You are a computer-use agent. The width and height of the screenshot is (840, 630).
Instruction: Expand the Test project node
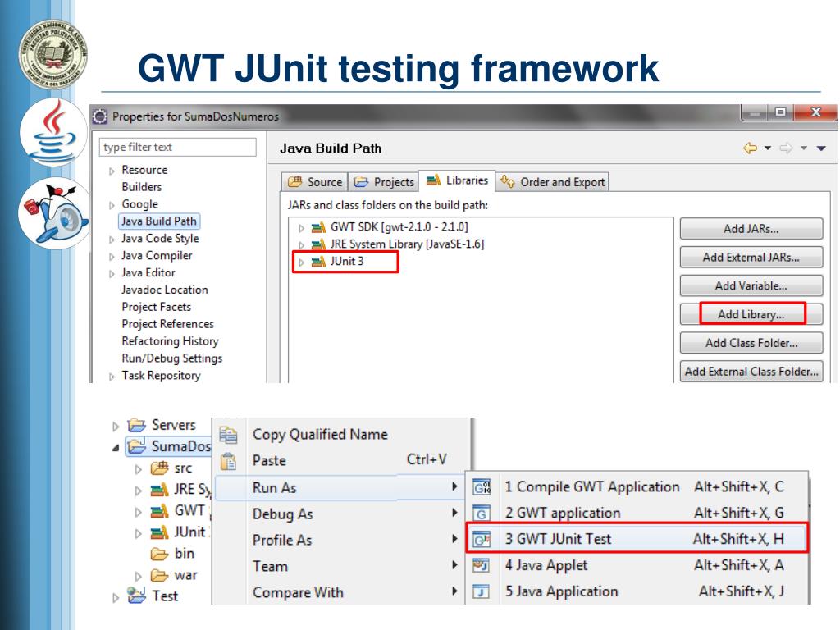tap(115, 598)
